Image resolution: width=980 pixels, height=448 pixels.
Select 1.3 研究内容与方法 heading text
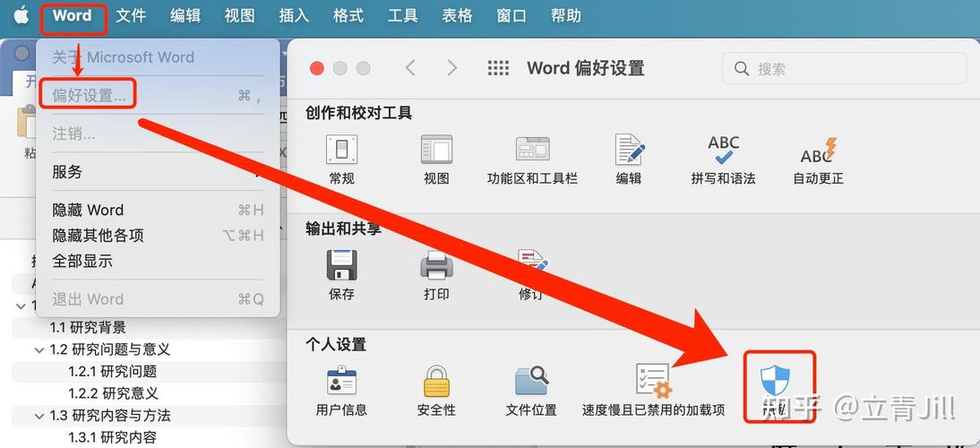pyautogui.click(x=110, y=416)
